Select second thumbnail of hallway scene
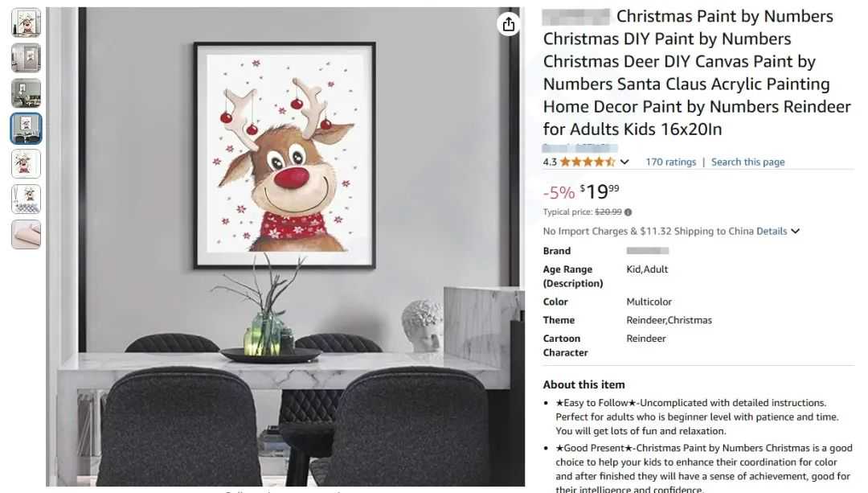 26,58
